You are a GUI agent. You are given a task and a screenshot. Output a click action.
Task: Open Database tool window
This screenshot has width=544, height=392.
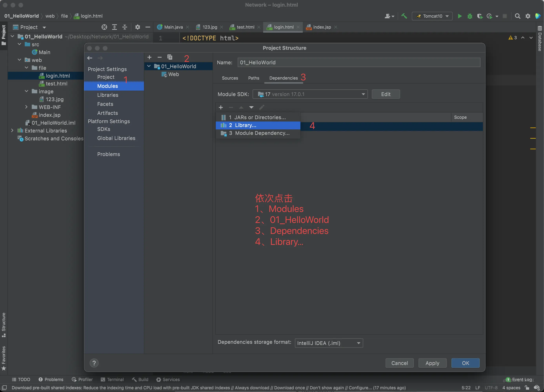coord(540,39)
